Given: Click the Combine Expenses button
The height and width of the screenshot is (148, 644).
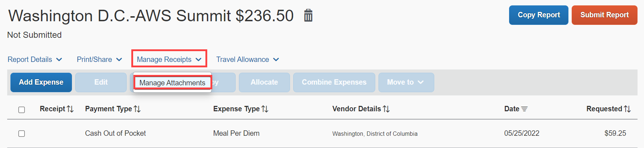Looking at the screenshot, I should [x=334, y=82].
